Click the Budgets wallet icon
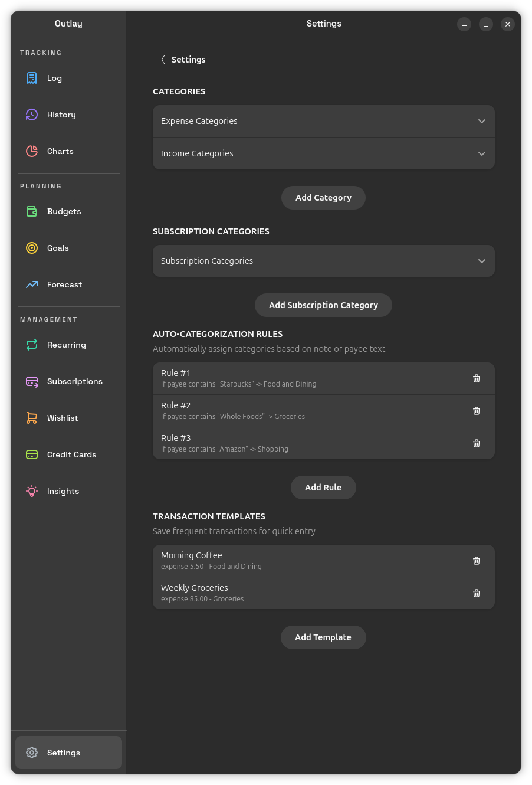The width and height of the screenshot is (532, 785). pyautogui.click(x=32, y=211)
